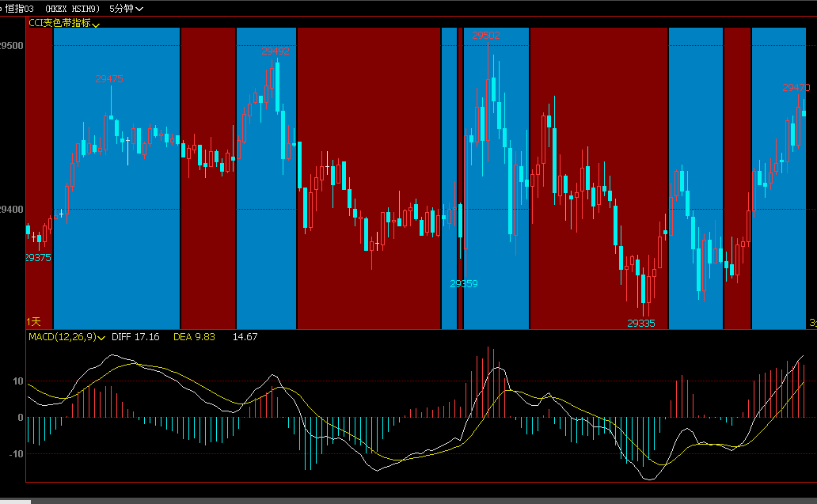Click the 29335 low price label
The width and height of the screenshot is (817, 504).
pos(640,323)
